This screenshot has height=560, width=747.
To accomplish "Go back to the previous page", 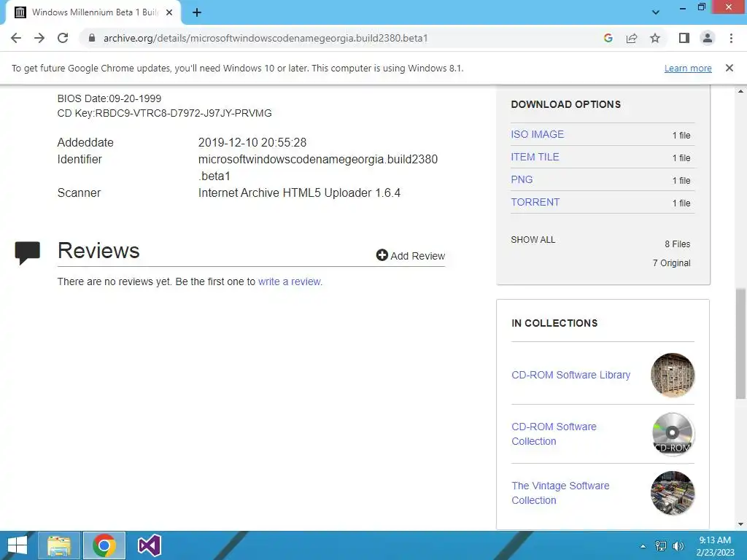I will (16, 38).
